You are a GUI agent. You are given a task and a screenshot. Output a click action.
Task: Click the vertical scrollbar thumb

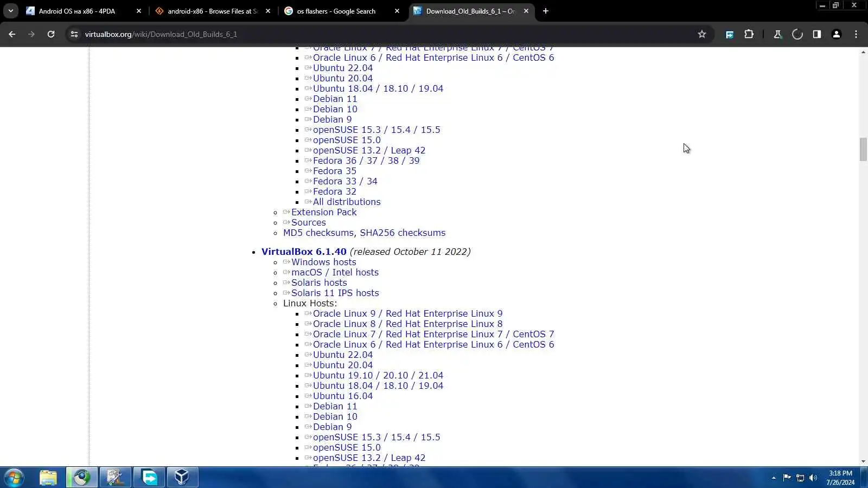[863, 150]
